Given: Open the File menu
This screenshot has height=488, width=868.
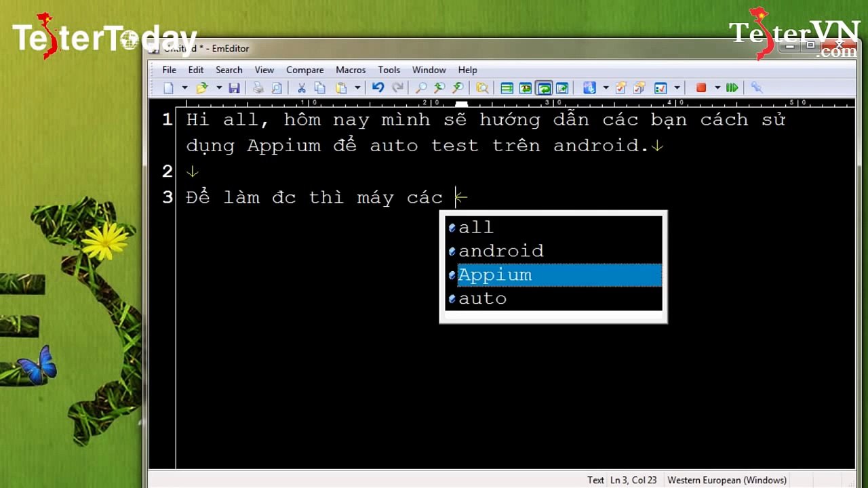Looking at the screenshot, I should tap(169, 70).
